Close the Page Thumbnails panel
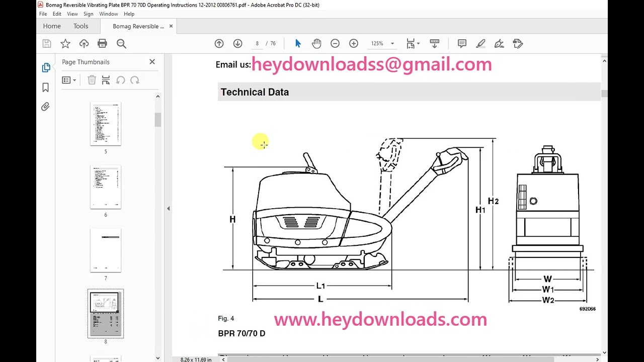644x362 pixels. click(152, 62)
